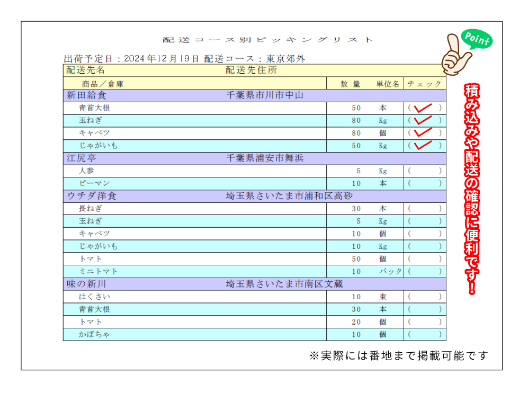Screen dimensions: 519x420
Task: Click 青首大根 under 新田給食
Action: (x=94, y=108)
